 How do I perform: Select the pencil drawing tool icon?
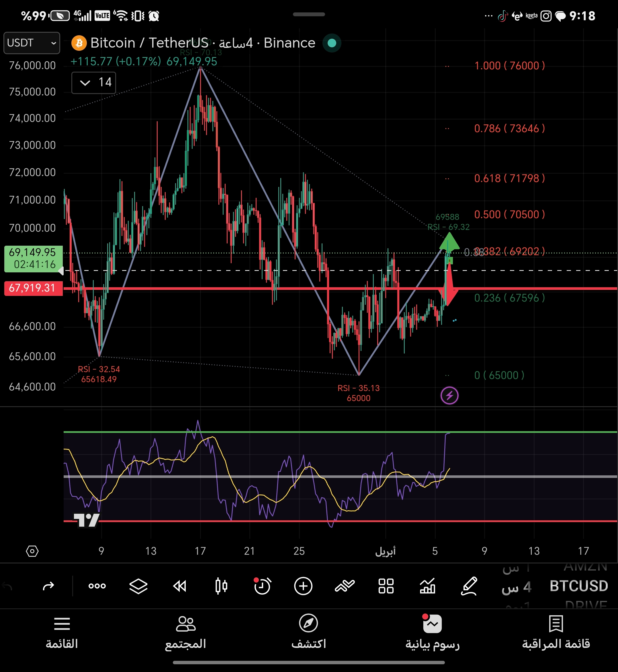coord(469,586)
